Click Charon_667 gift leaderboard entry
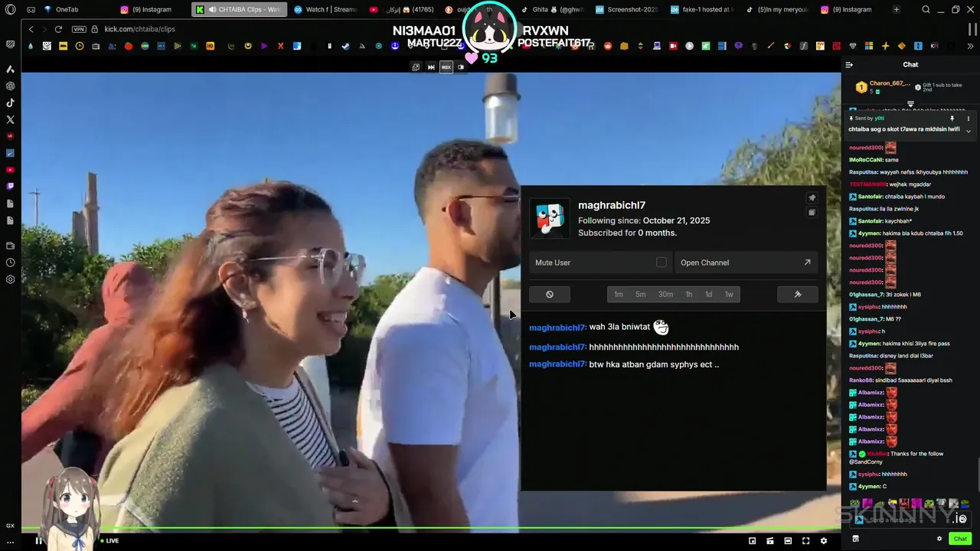 coord(884,86)
